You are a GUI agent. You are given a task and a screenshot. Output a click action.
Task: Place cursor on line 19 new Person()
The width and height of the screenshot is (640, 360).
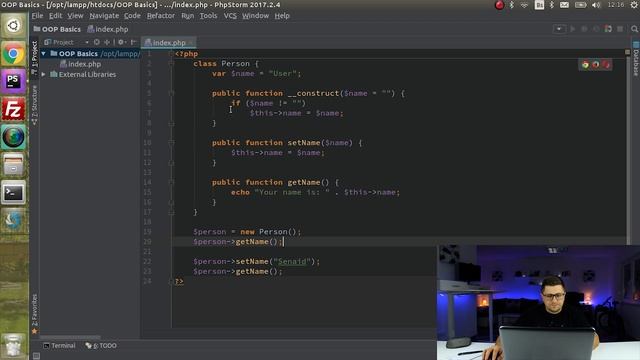pyautogui.click(x=270, y=232)
